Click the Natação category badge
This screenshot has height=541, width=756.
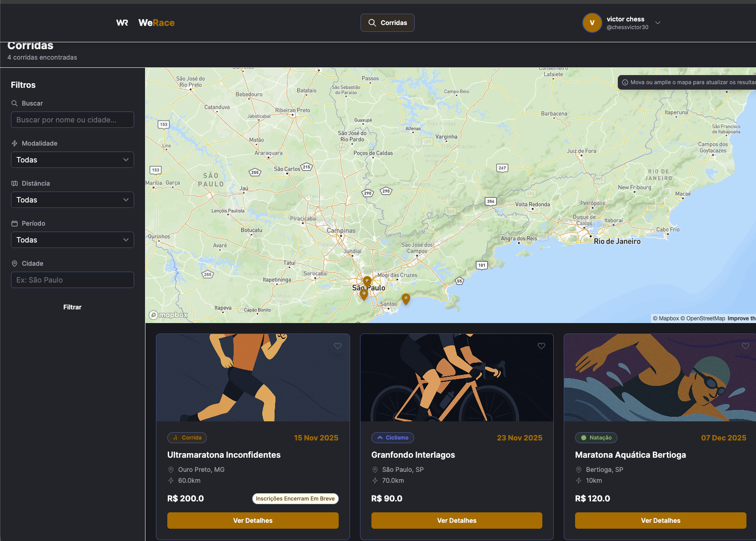(596, 438)
